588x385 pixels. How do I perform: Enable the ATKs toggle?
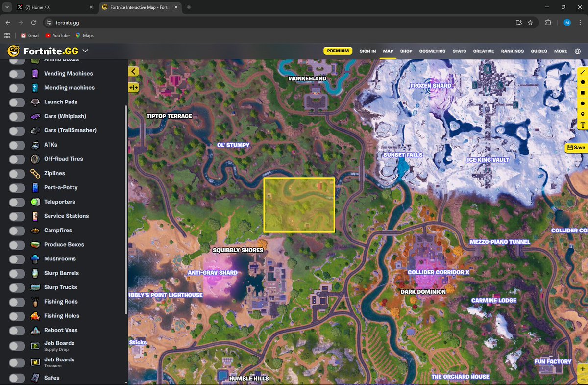(x=17, y=145)
